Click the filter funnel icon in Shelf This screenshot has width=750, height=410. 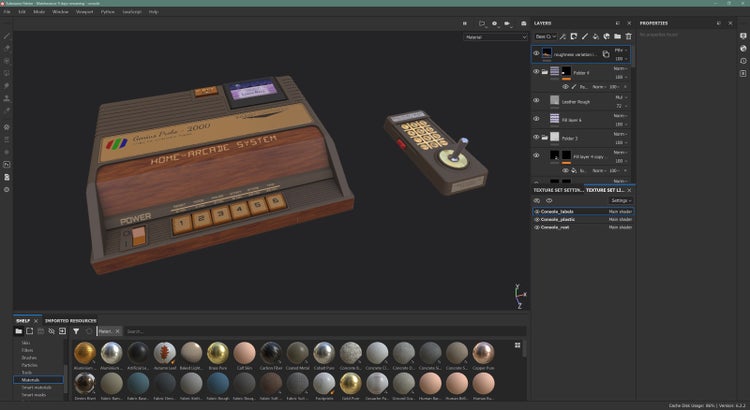tap(76, 330)
